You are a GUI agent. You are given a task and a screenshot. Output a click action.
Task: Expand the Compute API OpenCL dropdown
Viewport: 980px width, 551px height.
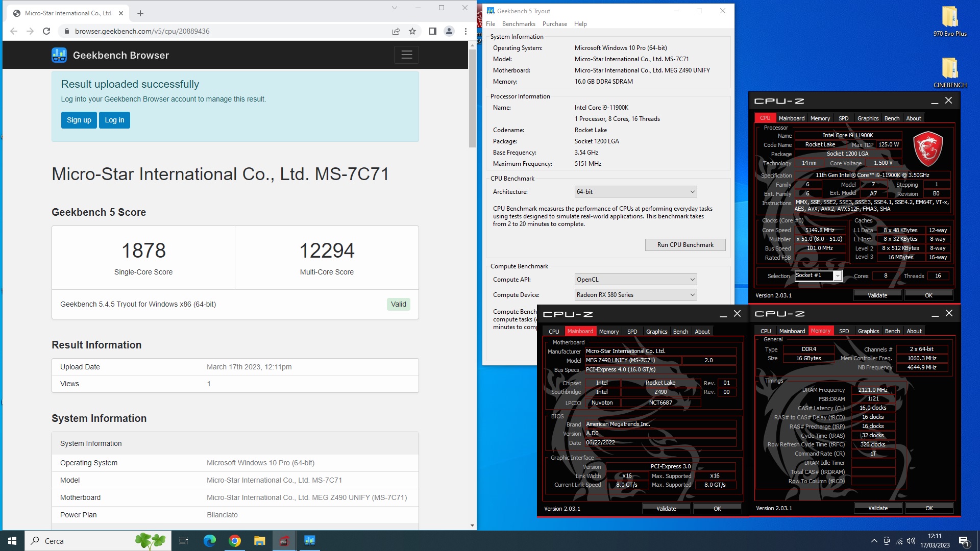pos(635,280)
